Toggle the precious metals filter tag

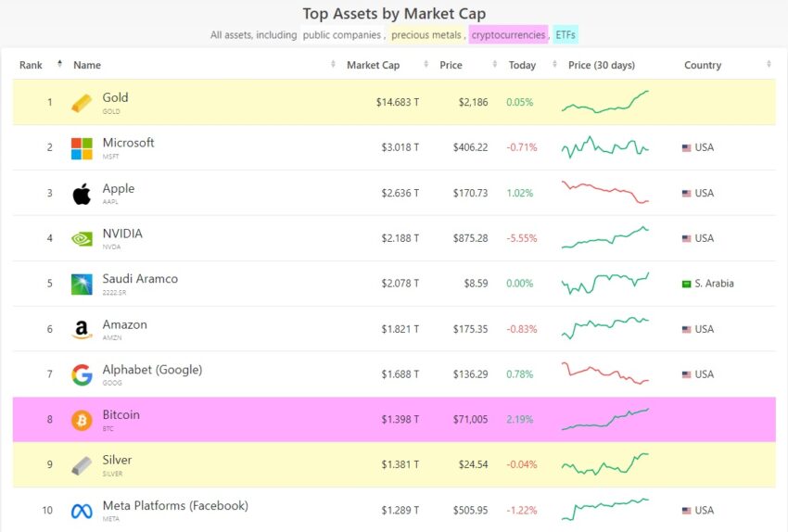(426, 34)
